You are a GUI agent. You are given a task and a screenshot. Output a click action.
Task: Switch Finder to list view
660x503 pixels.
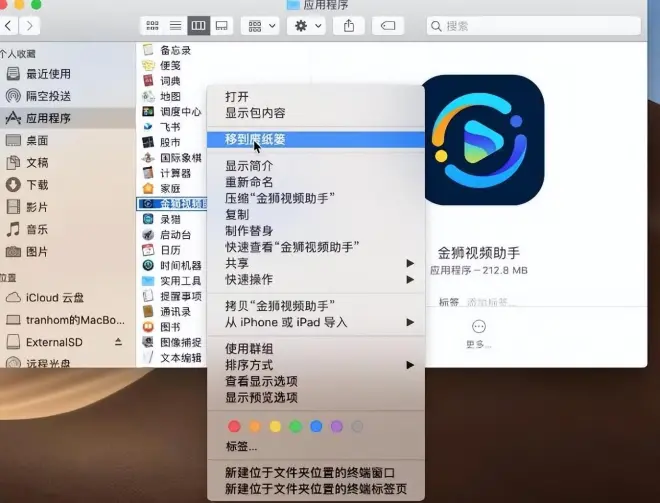[x=176, y=26]
